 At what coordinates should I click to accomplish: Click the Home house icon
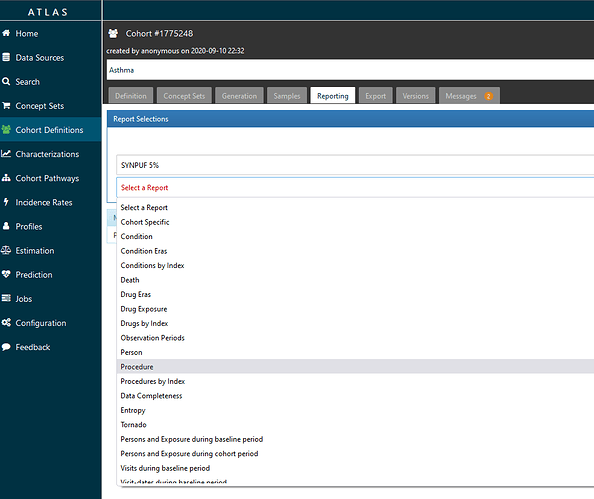tap(6, 33)
